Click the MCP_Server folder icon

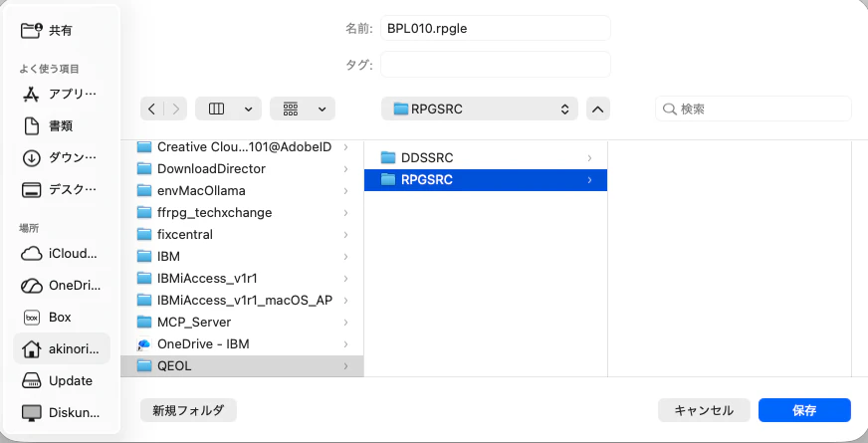coord(144,323)
